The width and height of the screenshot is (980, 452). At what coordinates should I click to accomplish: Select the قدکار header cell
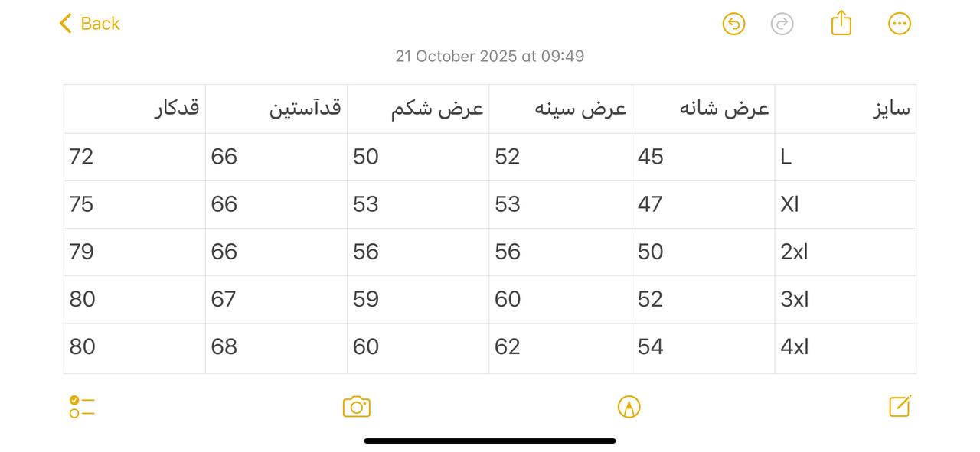pyautogui.click(x=134, y=109)
